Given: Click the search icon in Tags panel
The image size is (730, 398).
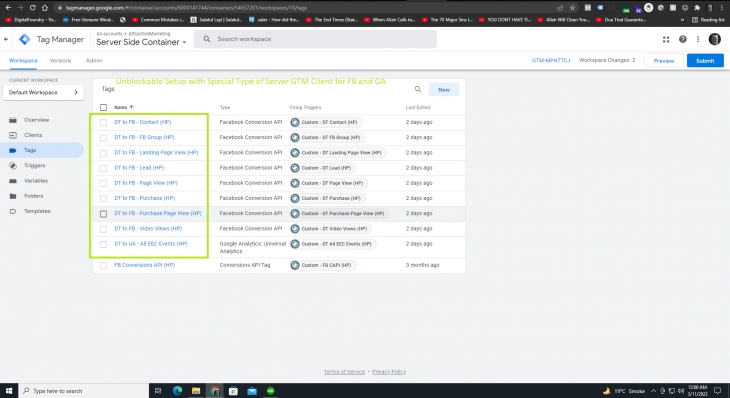Looking at the screenshot, I should pyautogui.click(x=418, y=89).
